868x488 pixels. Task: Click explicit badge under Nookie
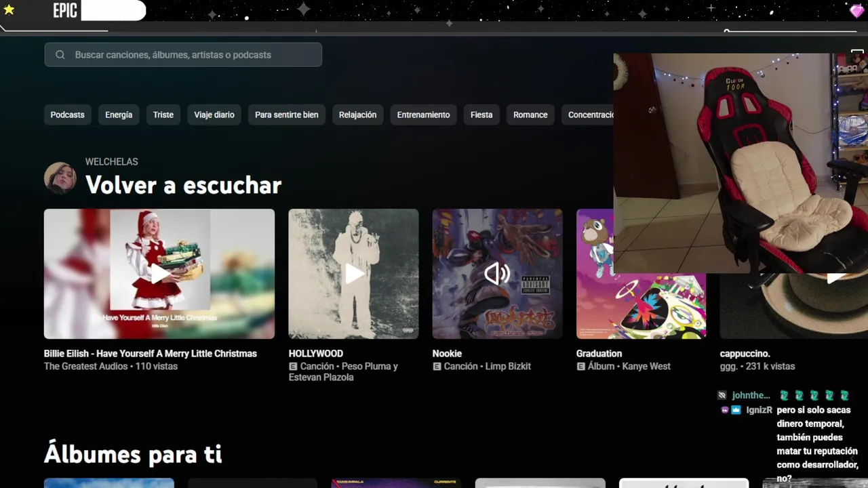pyautogui.click(x=437, y=367)
